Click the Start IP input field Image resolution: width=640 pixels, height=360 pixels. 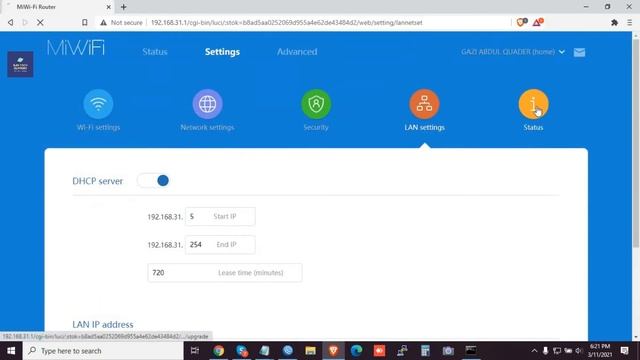(x=220, y=216)
